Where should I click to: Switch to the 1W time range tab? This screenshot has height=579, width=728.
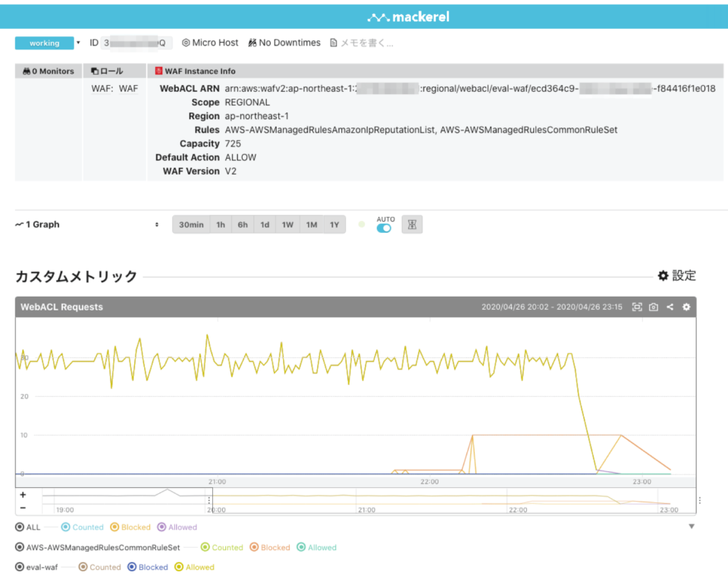click(x=287, y=224)
